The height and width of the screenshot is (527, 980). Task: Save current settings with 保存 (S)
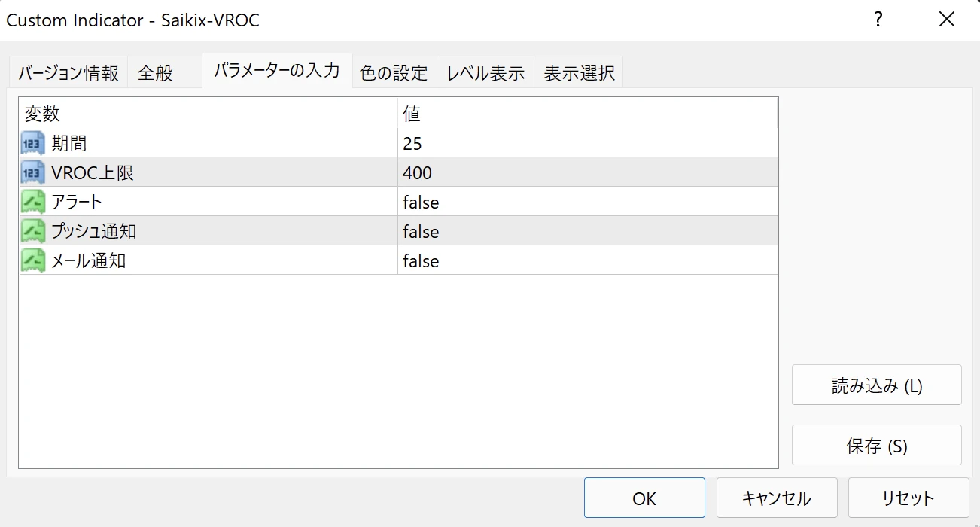tap(876, 444)
